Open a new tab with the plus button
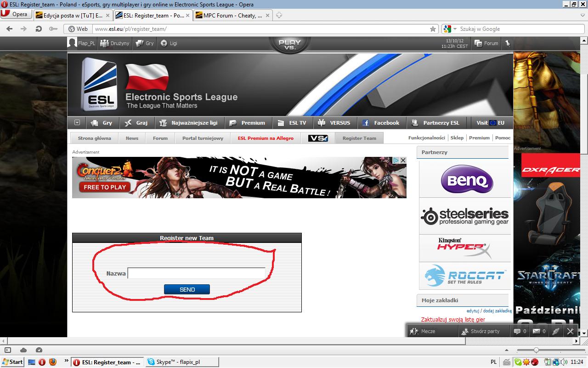 point(279,15)
